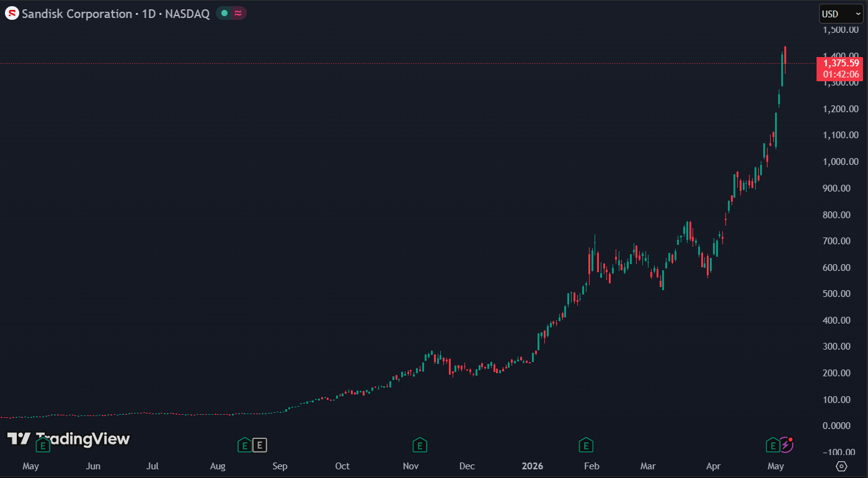Click the 1,000.00 price axis label
Viewport: 868px width, 478px height.
(841, 162)
